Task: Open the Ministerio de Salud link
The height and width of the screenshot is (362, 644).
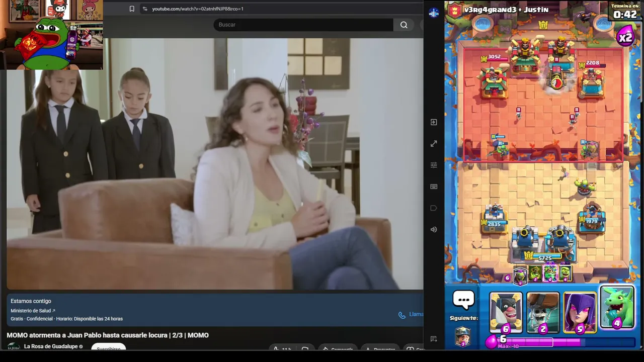Action: click(33, 311)
